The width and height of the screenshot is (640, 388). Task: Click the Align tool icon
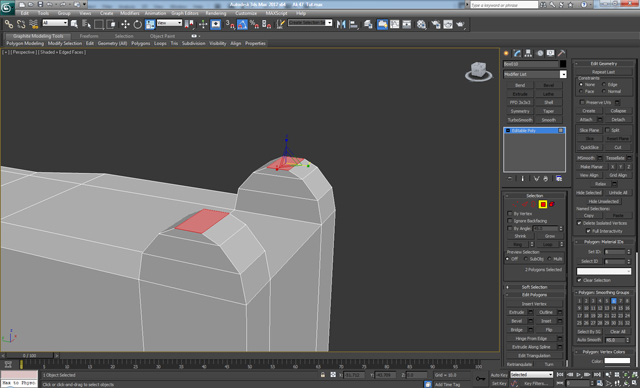(x=354, y=24)
